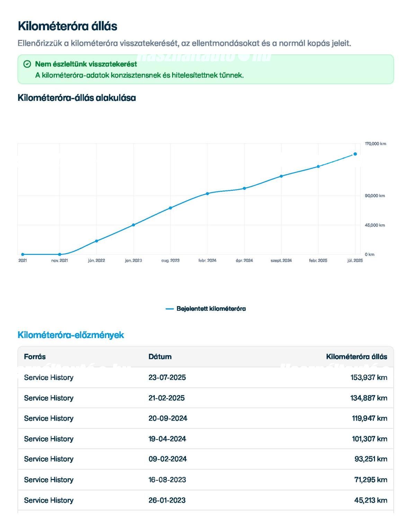This screenshot has height=532, width=411.
Task: Click the date 21-02-2025
Action: click(x=167, y=398)
